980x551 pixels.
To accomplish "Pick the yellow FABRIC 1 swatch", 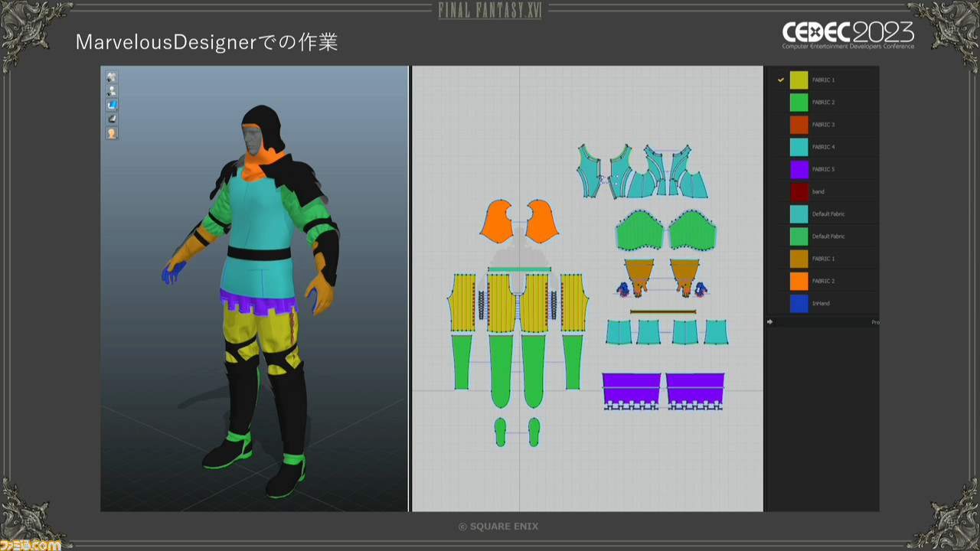I will click(799, 80).
